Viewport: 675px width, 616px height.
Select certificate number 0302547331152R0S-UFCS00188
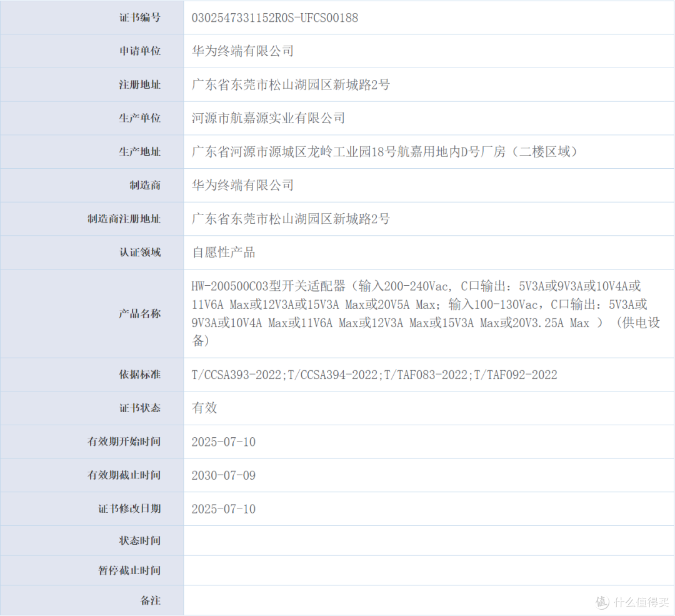pyautogui.click(x=274, y=18)
